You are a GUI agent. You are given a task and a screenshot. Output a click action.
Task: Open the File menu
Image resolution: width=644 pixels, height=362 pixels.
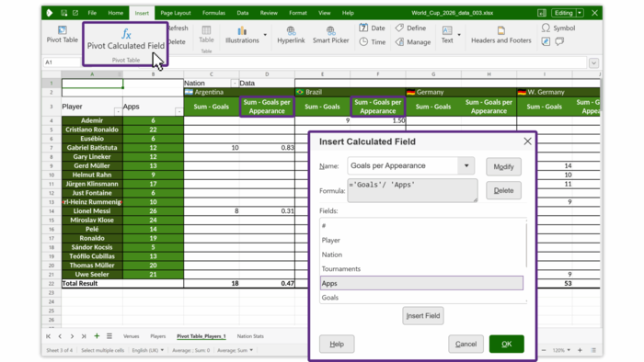(x=92, y=13)
